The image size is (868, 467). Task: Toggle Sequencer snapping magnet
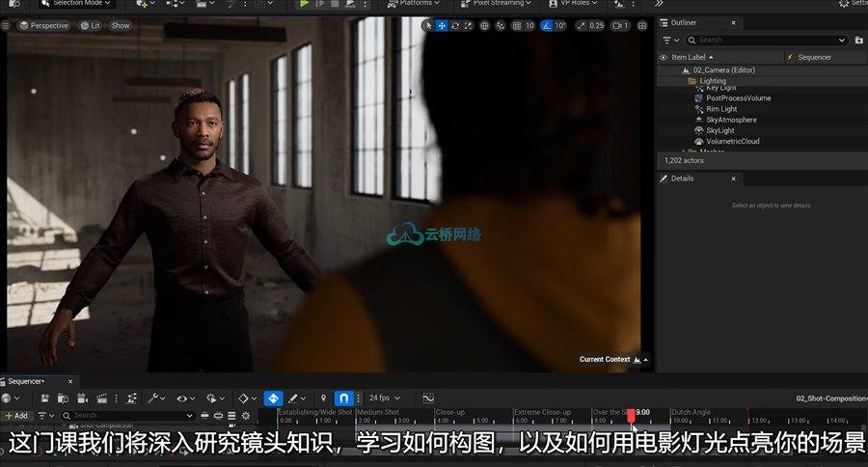click(343, 398)
